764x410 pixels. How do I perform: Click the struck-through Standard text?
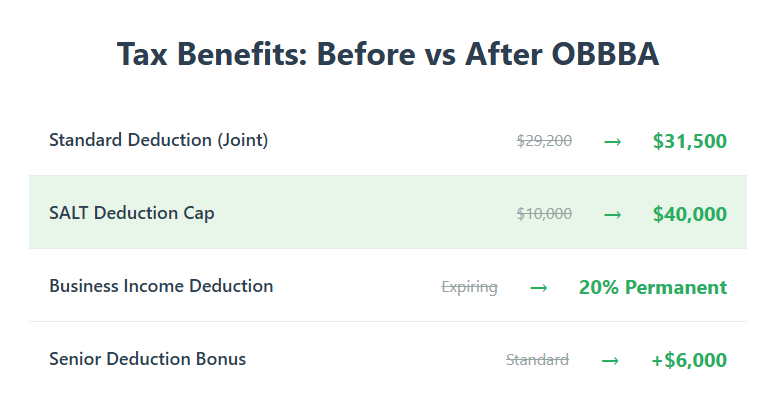click(x=537, y=360)
